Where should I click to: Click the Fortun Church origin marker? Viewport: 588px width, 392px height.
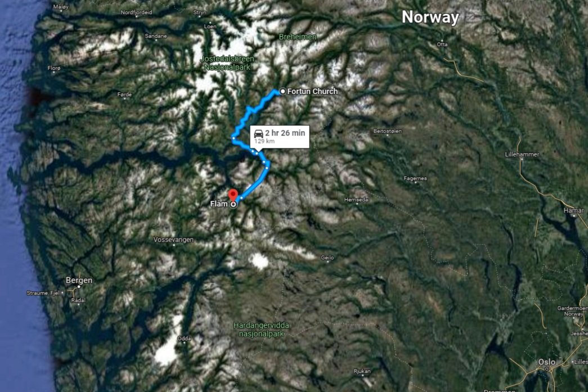(x=283, y=91)
